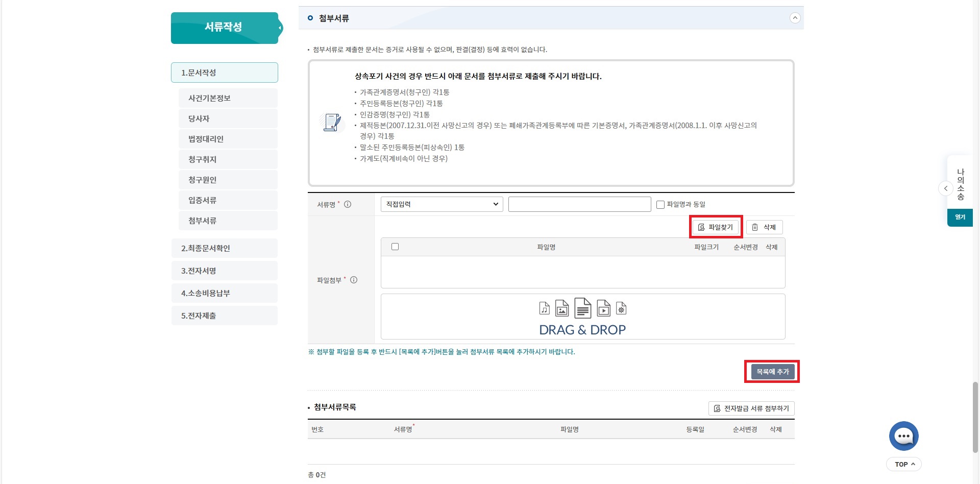
Task: Select 1.문서작성 in the left menu
Action: [224, 72]
